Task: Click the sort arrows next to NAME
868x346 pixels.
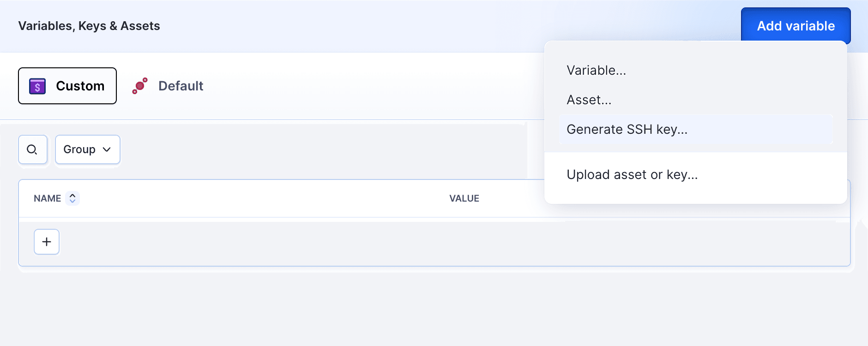Action: 72,198
